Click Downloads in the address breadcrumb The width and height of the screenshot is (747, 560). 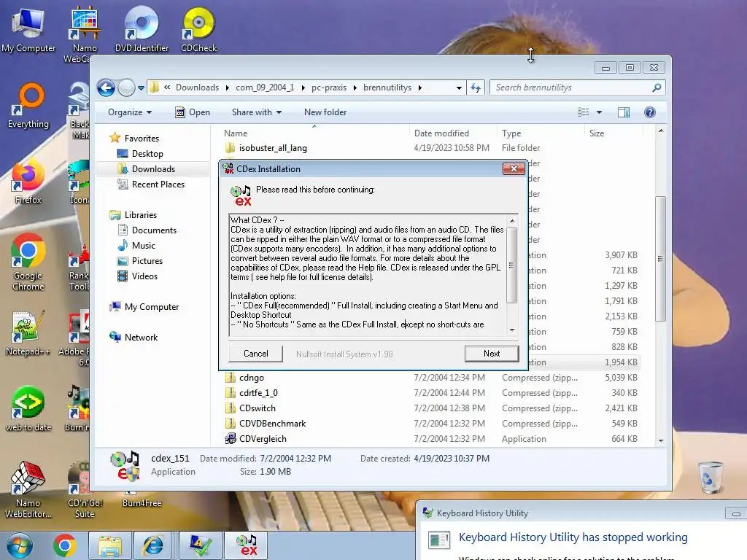197,87
